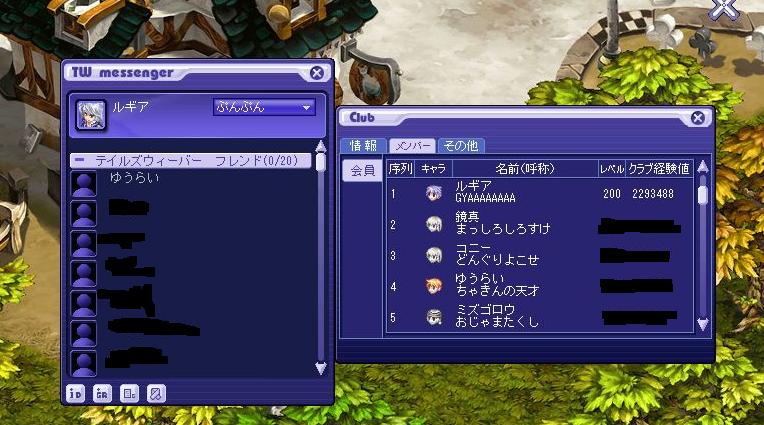Collapse the テイルズウィーバー フレンド group
This screenshot has width=764, height=425.
[x=80, y=160]
